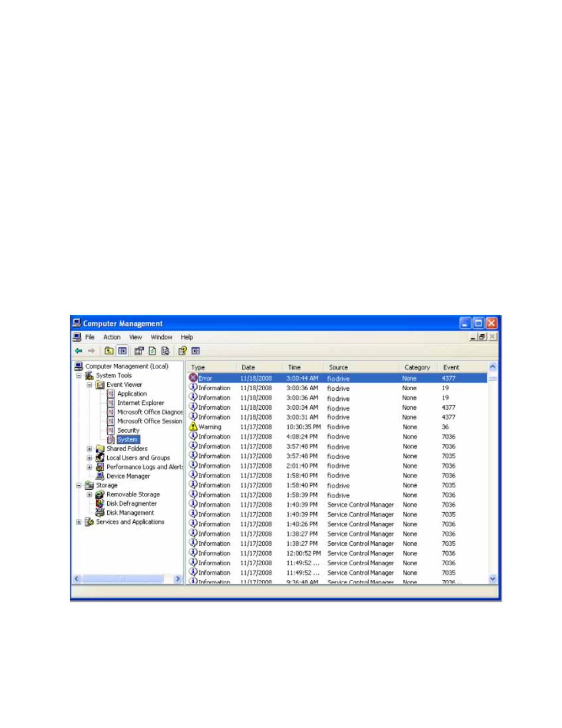Viewport: 562px width, 728px height.
Task: Expand the Services and Applications node
Action: [x=78, y=522]
